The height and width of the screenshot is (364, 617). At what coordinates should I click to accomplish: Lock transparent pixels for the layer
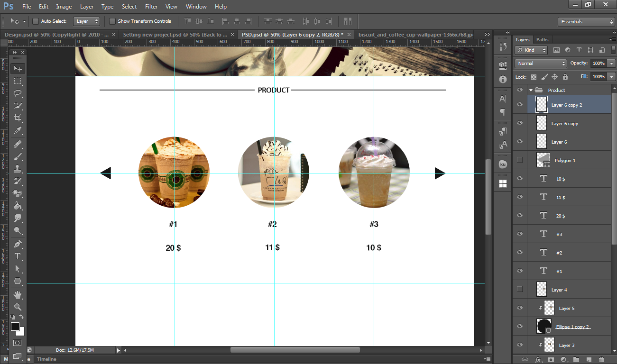[534, 77]
